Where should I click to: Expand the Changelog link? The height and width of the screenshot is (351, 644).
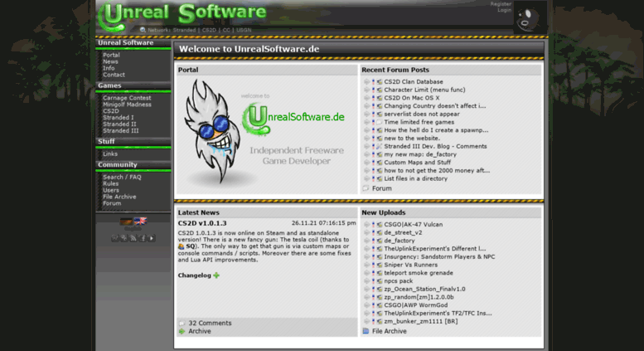point(194,275)
